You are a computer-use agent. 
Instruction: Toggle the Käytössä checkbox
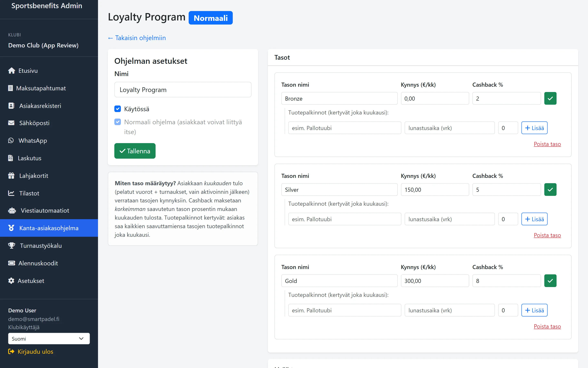point(118,109)
